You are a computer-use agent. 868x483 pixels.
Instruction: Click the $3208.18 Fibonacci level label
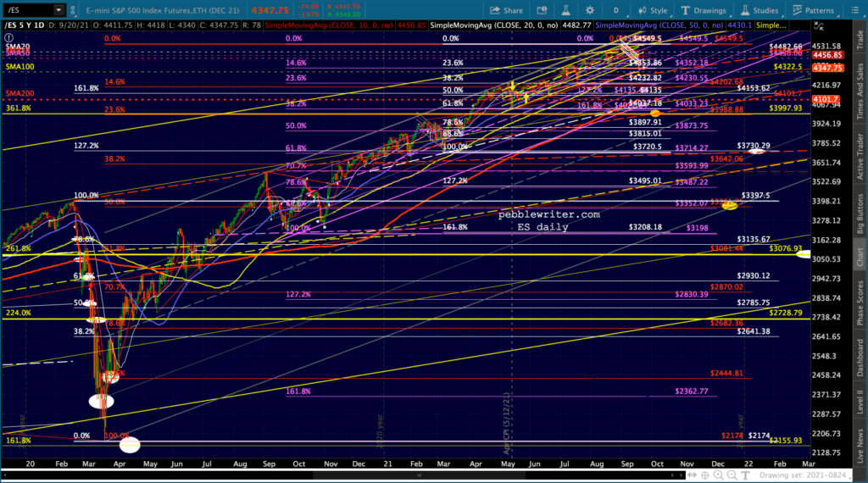point(645,227)
